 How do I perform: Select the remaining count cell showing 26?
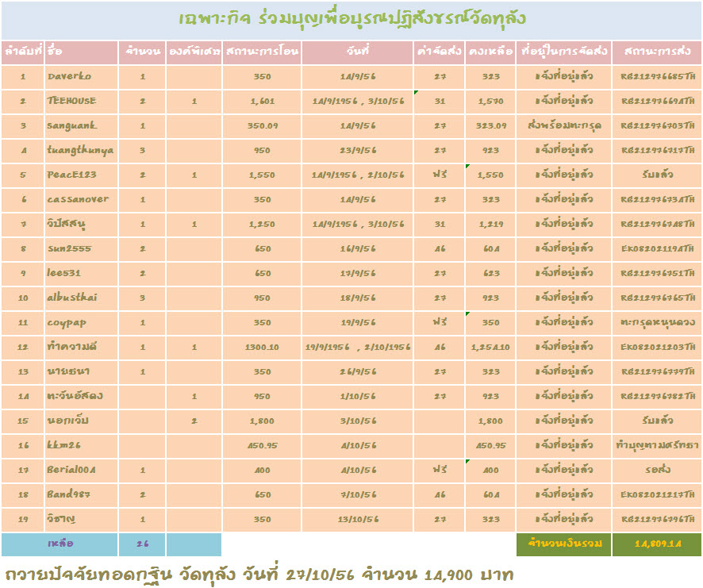tap(142, 544)
